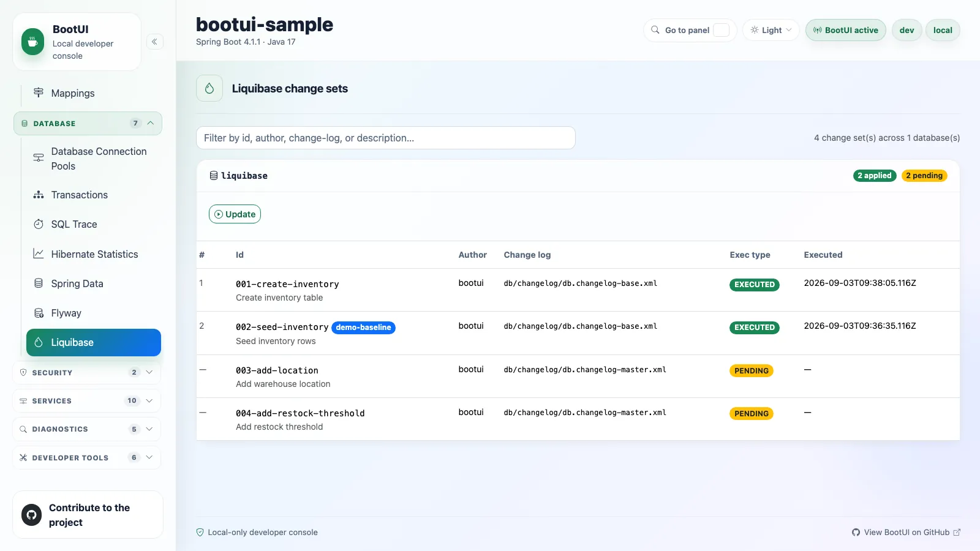Navigate to the Flyway panel

point(93,313)
